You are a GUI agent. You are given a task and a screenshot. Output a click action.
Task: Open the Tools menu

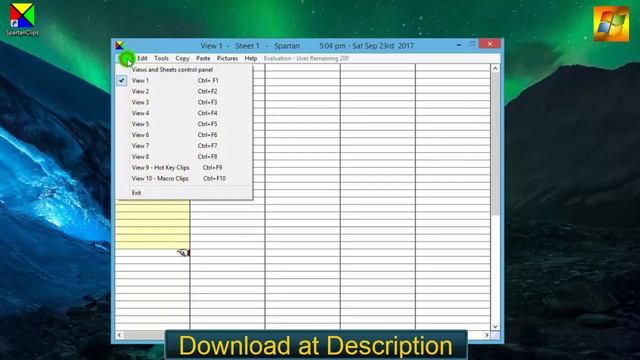[x=161, y=58]
